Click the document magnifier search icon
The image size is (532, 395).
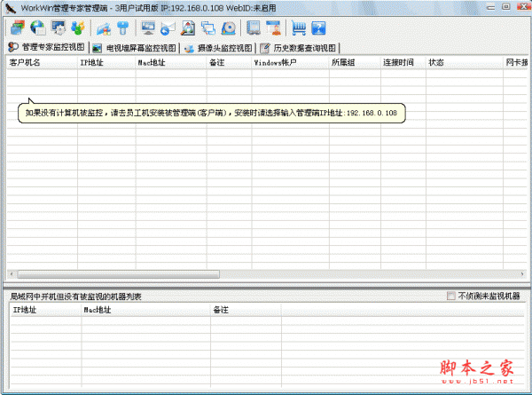[x=188, y=28]
